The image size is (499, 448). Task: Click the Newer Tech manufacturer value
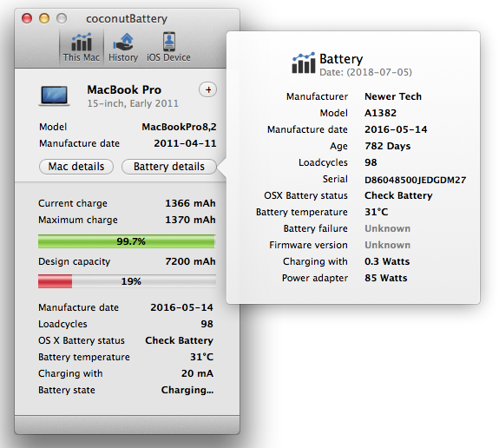pos(393,96)
